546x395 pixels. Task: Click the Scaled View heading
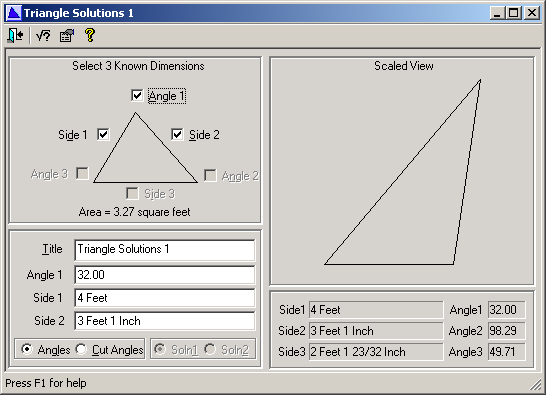point(404,66)
